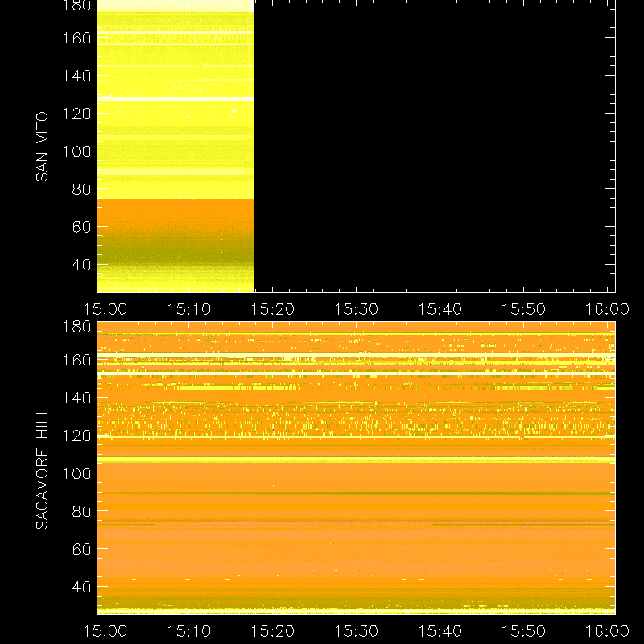Click the 180 tick label on Sagamore Hill plot

point(76,327)
